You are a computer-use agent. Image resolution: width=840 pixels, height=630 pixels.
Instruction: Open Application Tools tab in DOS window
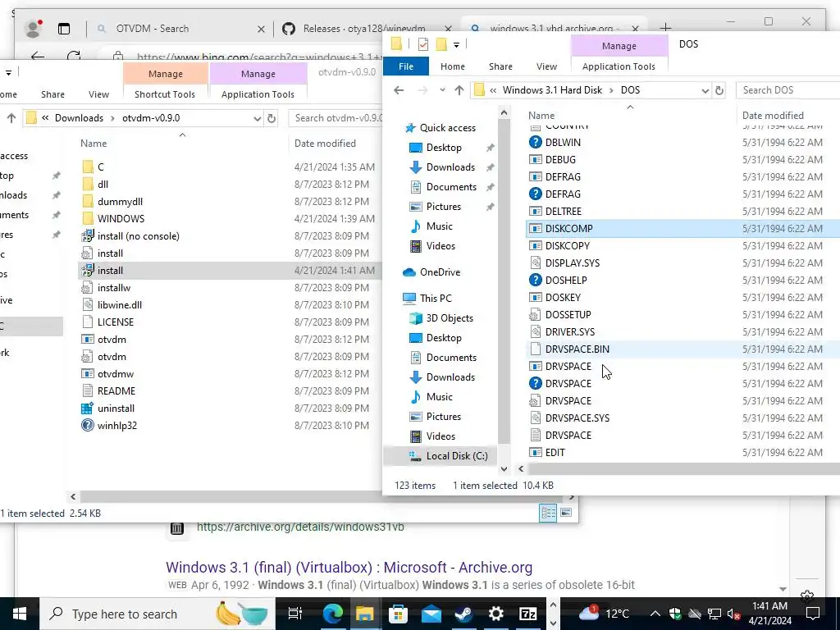[619, 66]
